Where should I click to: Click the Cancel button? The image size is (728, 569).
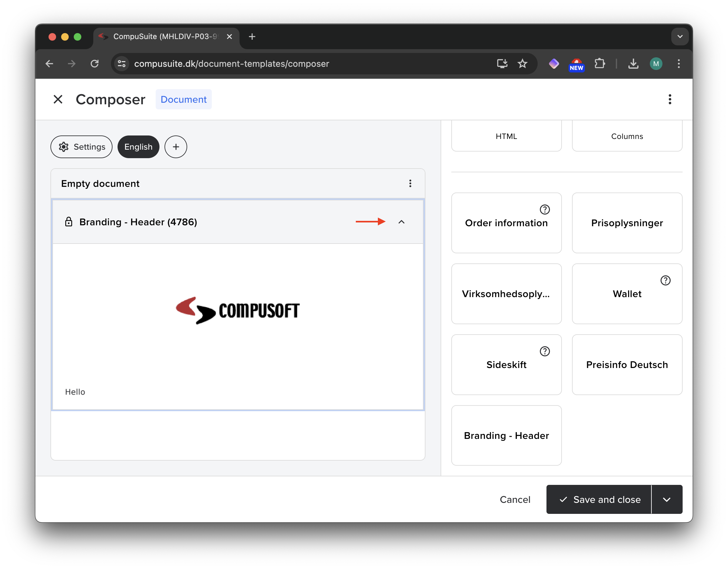click(x=515, y=499)
